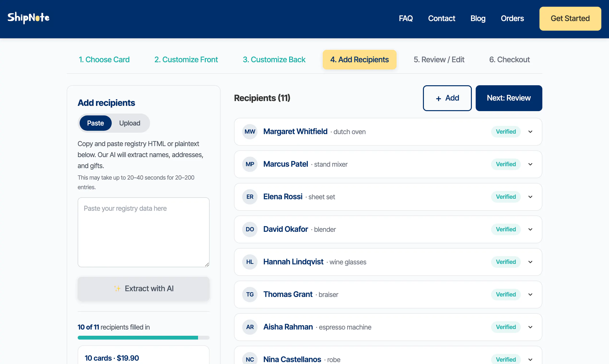Go to step 6. Checkout

pyautogui.click(x=509, y=60)
